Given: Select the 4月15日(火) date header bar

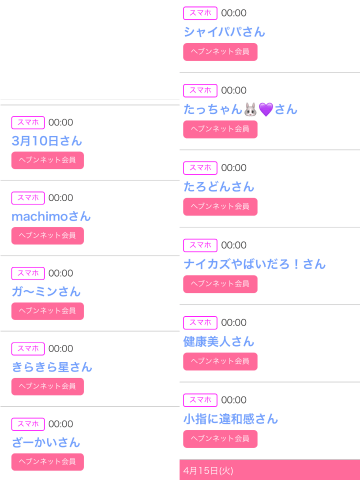Looking at the screenshot, I should click(x=270, y=470).
